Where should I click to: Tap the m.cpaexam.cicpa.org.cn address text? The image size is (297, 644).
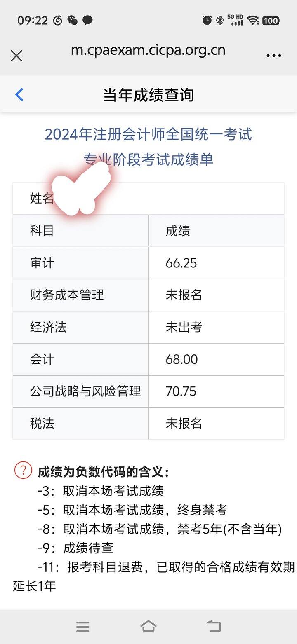148,50
